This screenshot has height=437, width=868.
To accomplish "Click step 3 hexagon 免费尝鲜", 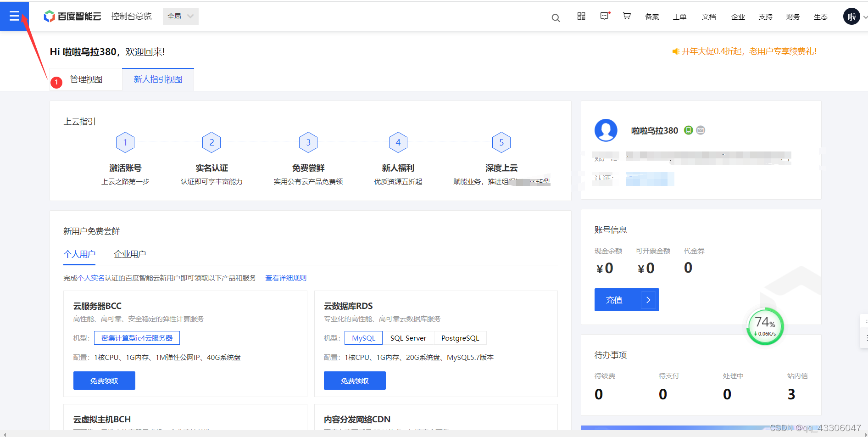I will coord(308,142).
